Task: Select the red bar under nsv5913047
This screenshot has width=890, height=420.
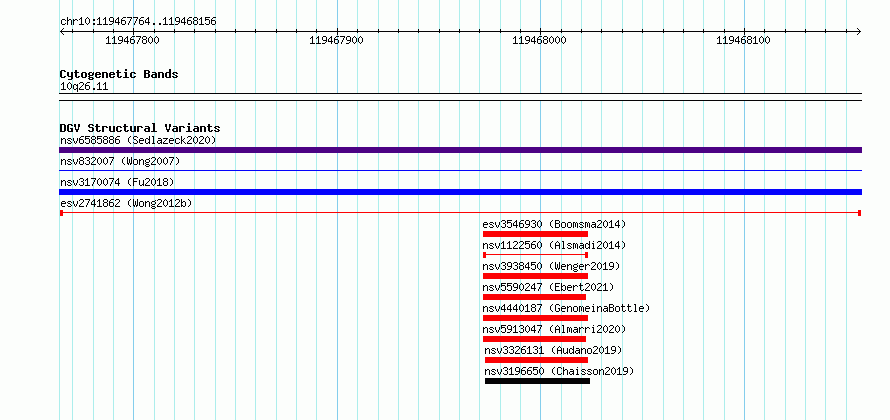Action: tap(534, 339)
